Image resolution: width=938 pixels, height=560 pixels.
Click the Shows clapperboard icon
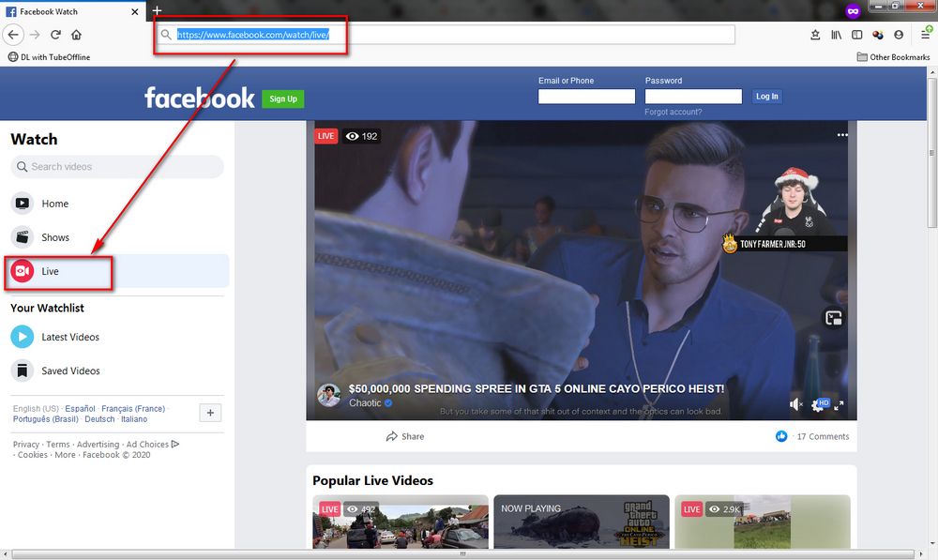23,237
